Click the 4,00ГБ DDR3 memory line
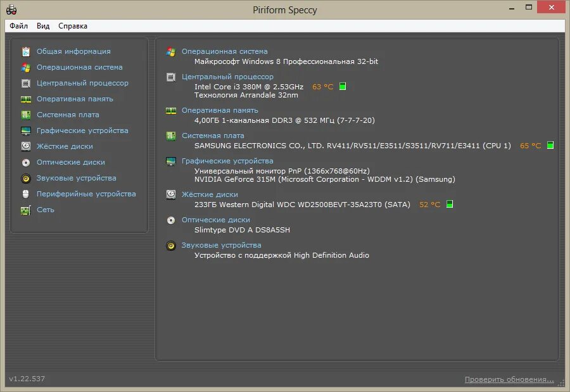Image resolution: width=570 pixels, height=392 pixels. click(x=284, y=120)
